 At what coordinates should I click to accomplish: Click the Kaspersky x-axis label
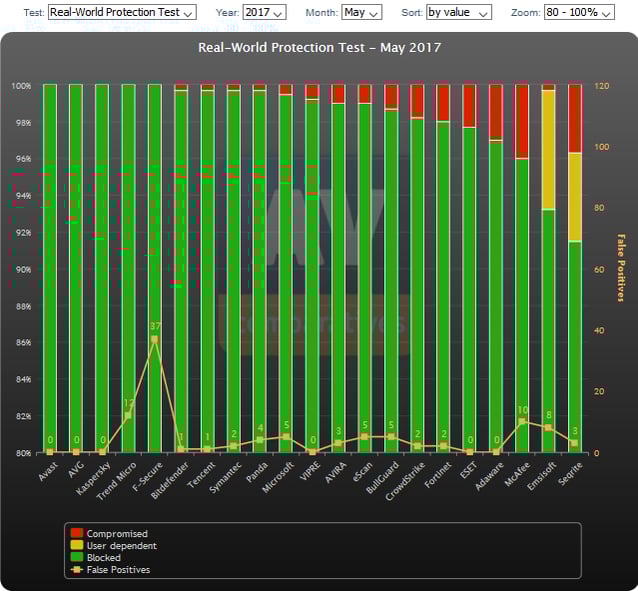[x=94, y=478]
